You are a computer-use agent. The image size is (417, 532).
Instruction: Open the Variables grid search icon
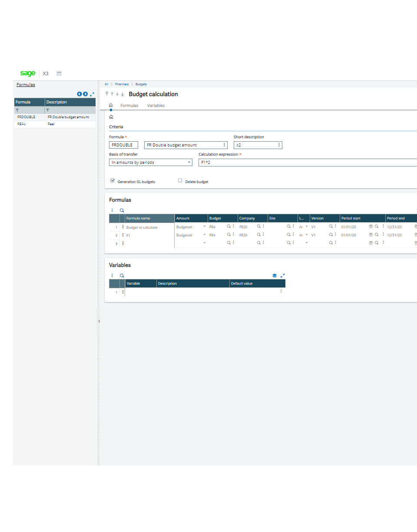(x=121, y=275)
